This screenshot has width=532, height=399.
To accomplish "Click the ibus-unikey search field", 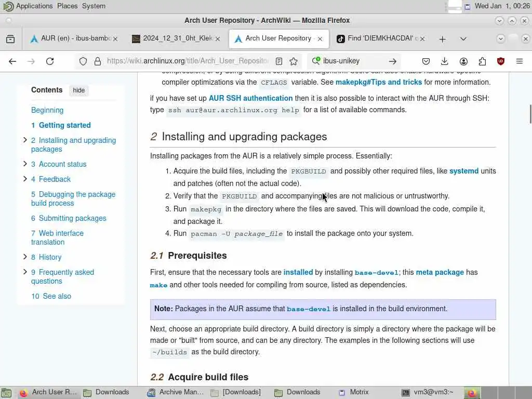I will (x=353, y=61).
